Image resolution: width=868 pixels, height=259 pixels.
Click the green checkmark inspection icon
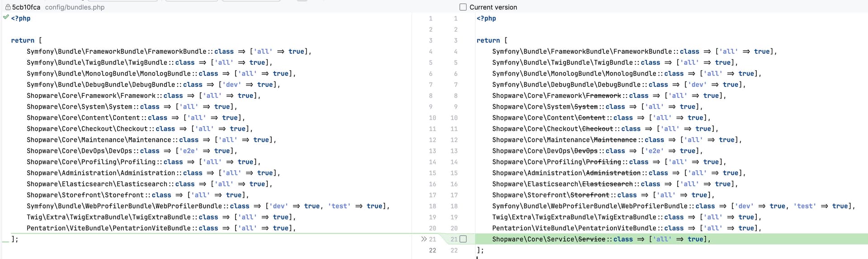[x=6, y=17]
